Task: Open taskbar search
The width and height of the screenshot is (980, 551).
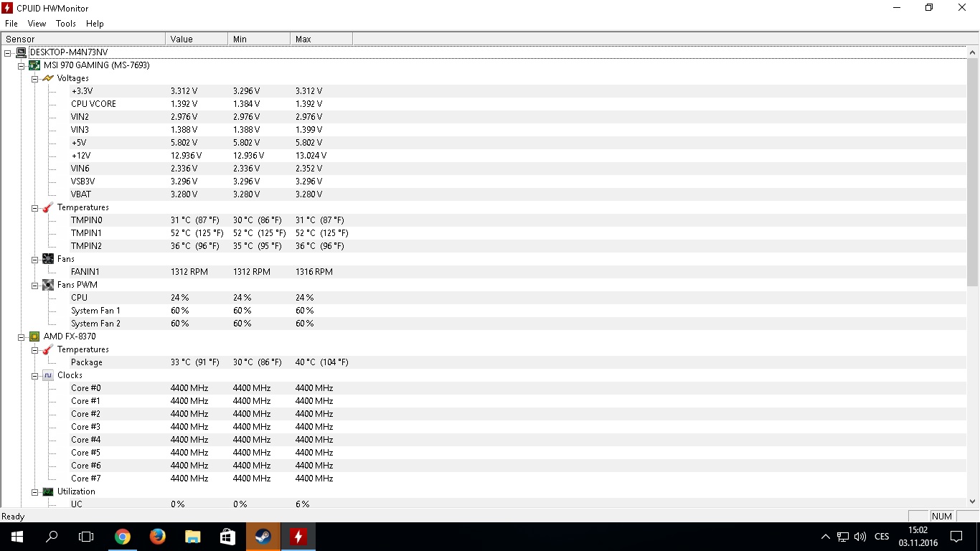Action: (x=52, y=536)
